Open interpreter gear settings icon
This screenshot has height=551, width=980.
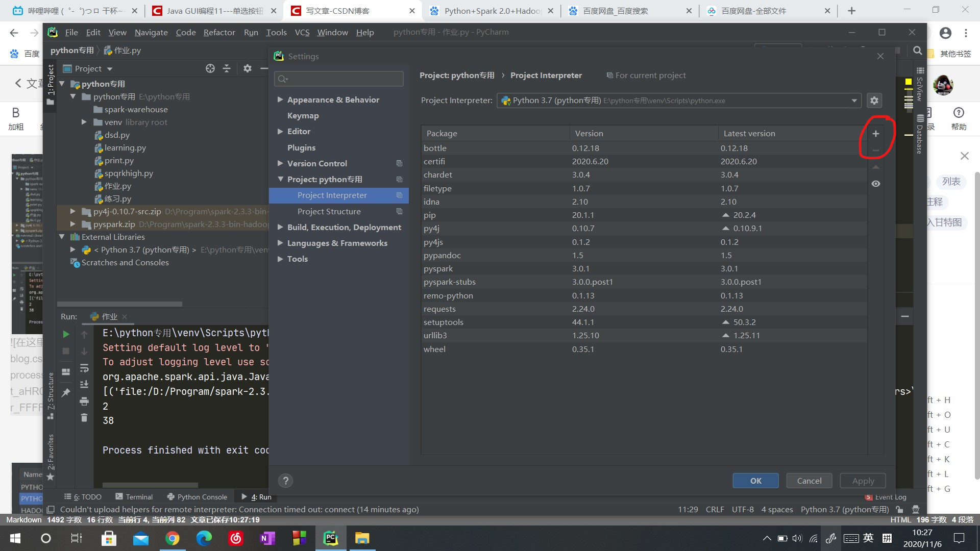coord(874,101)
